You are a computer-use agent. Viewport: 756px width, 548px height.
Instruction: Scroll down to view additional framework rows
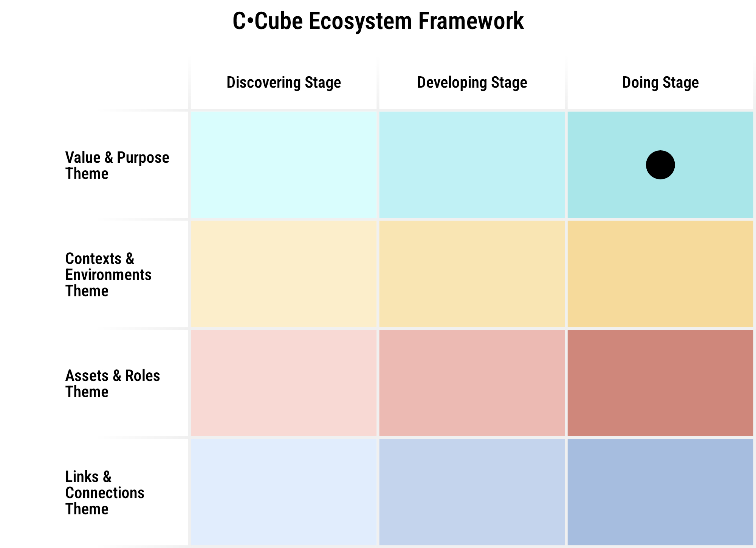coord(660,163)
